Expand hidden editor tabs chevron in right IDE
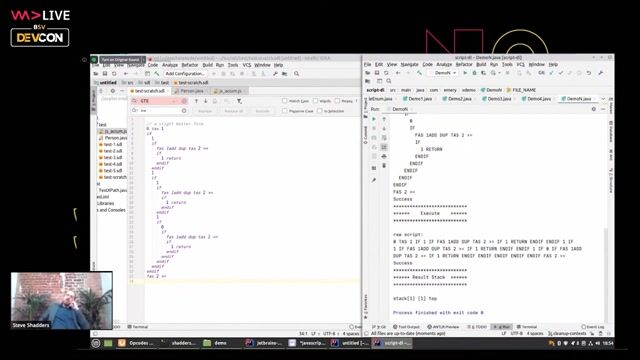Screen dimensions: 640x360 [x=603, y=99]
